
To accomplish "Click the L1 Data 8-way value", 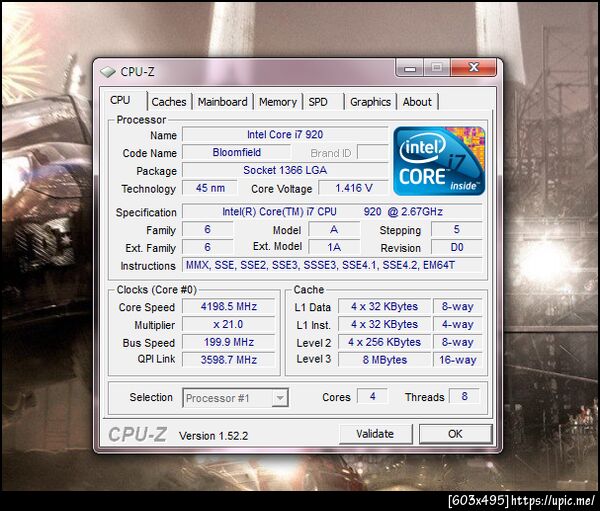I will (x=458, y=307).
